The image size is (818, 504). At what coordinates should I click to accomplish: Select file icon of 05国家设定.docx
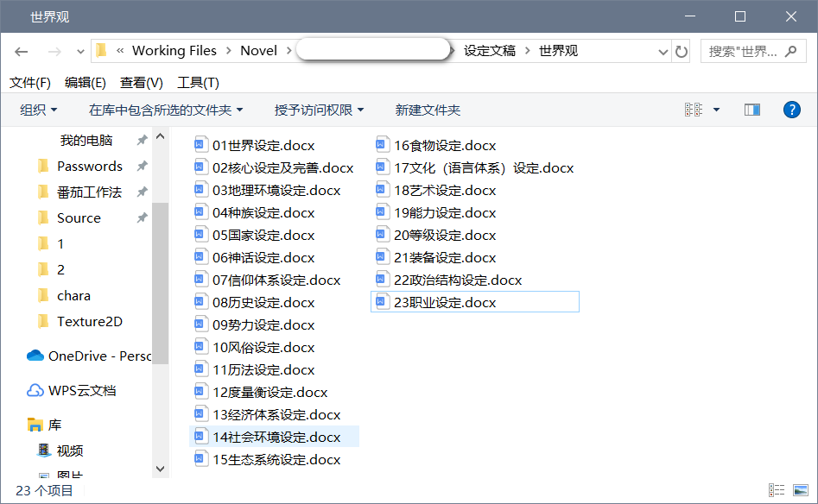tap(200, 234)
